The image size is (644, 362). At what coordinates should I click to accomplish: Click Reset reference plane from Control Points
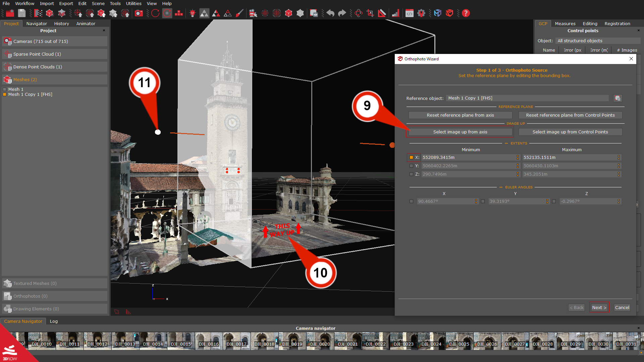click(570, 115)
